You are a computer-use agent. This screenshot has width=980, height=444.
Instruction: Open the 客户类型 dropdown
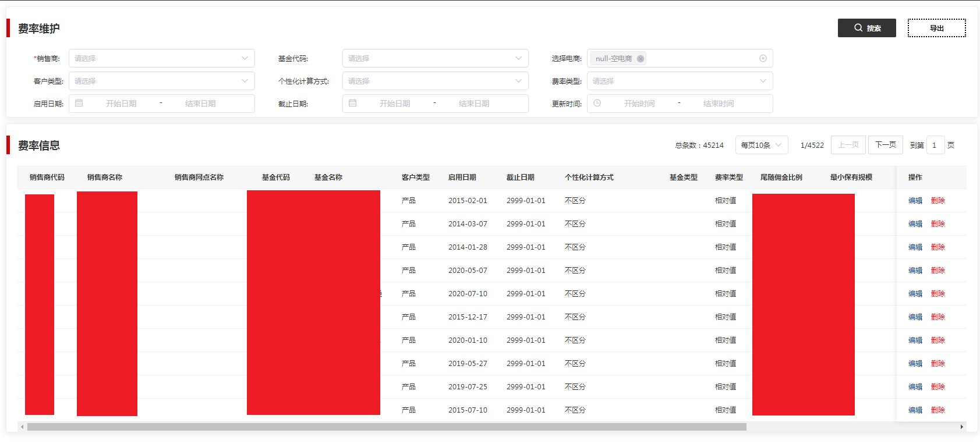[x=162, y=81]
